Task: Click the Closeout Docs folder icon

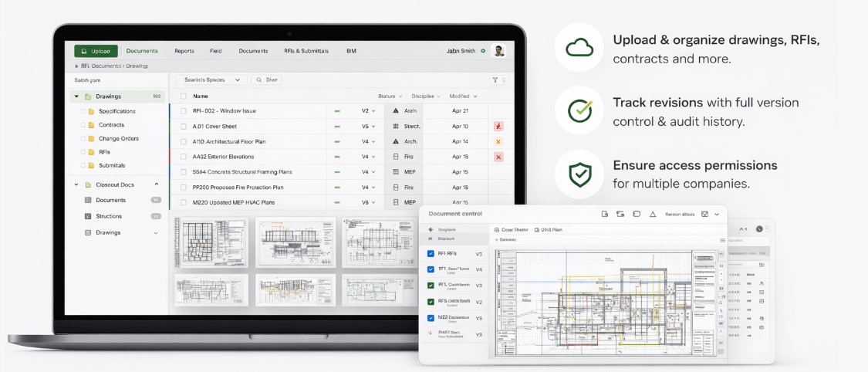Action: point(88,185)
